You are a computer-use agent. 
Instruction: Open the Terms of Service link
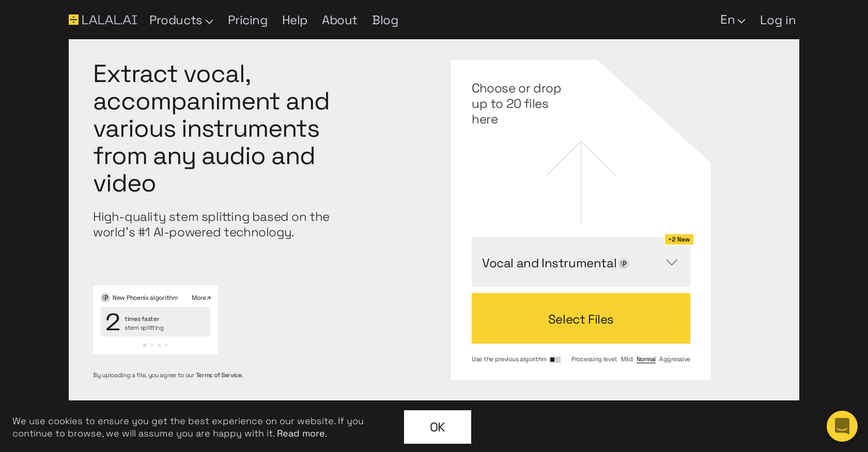[x=219, y=375]
